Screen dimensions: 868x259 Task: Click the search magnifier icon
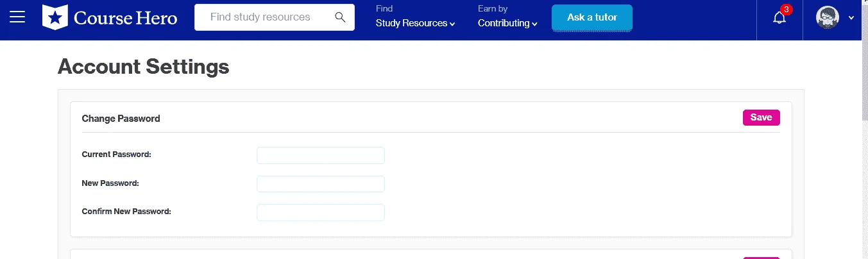click(x=340, y=17)
